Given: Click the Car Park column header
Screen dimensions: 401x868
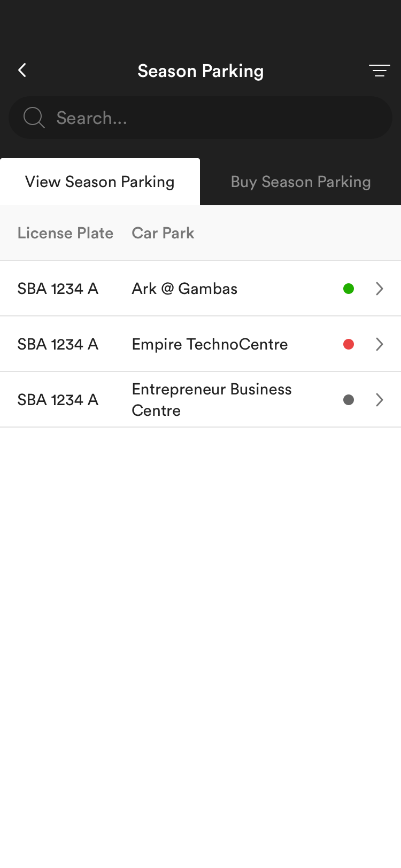Looking at the screenshot, I should pyautogui.click(x=163, y=233).
